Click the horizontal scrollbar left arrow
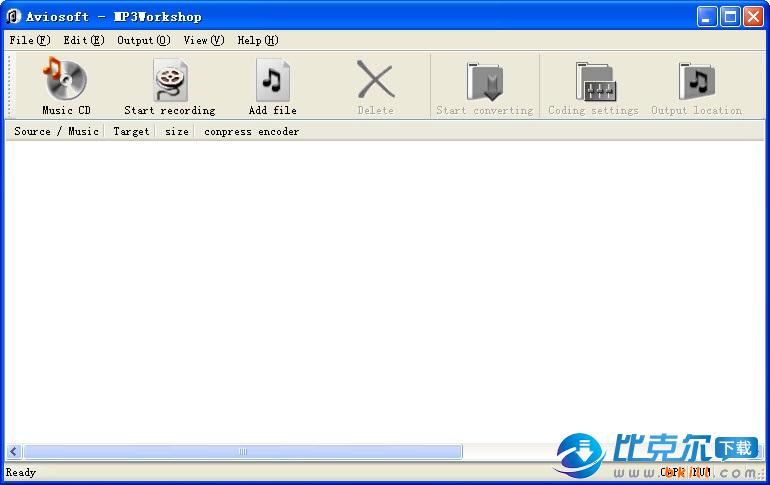This screenshot has height=485, width=770. 14,452
